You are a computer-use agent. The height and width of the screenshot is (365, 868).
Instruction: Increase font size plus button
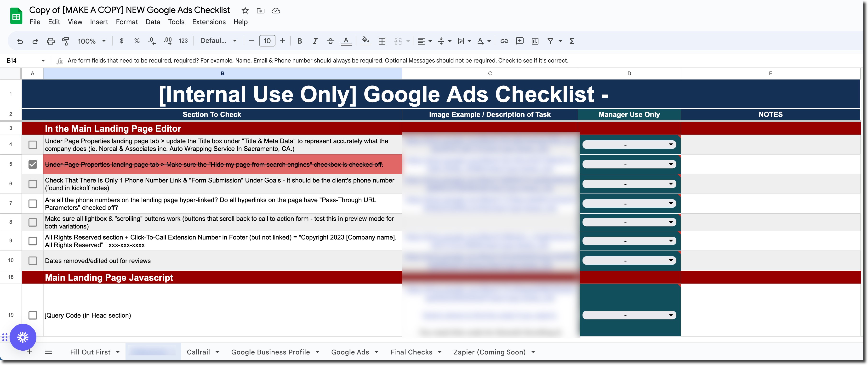click(282, 41)
